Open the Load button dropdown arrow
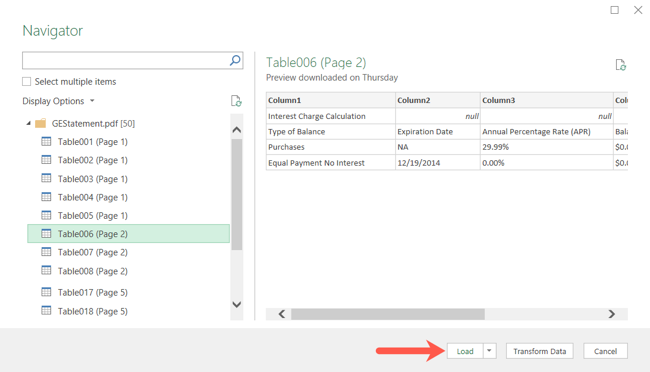 tap(489, 351)
